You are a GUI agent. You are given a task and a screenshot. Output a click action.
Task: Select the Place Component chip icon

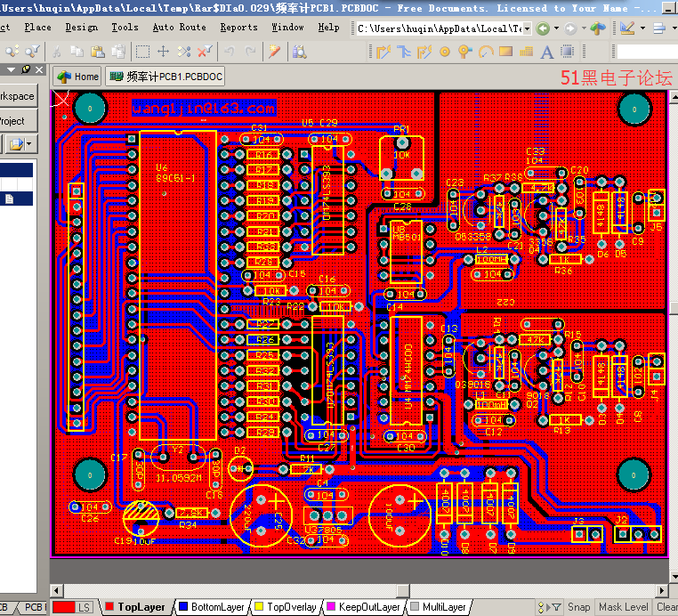click(x=568, y=52)
